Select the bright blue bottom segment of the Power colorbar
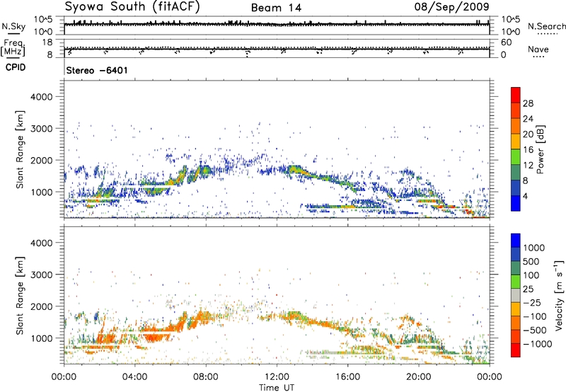The image size is (566, 392). click(x=516, y=204)
